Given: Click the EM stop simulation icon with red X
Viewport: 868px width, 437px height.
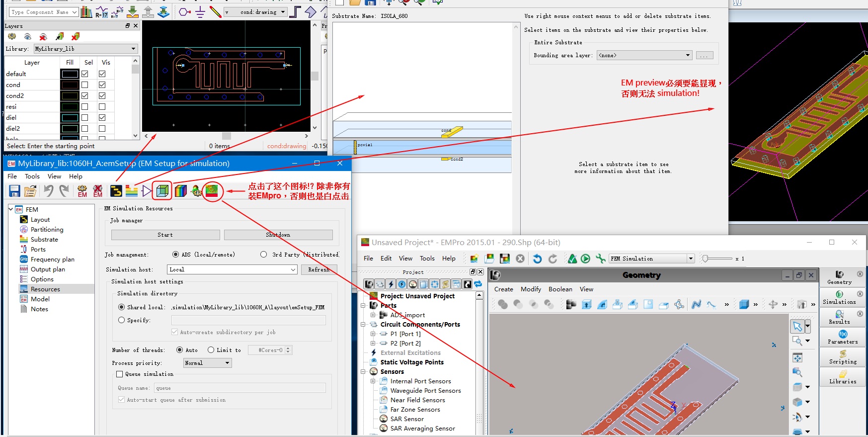Looking at the screenshot, I should pyautogui.click(x=98, y=191).
